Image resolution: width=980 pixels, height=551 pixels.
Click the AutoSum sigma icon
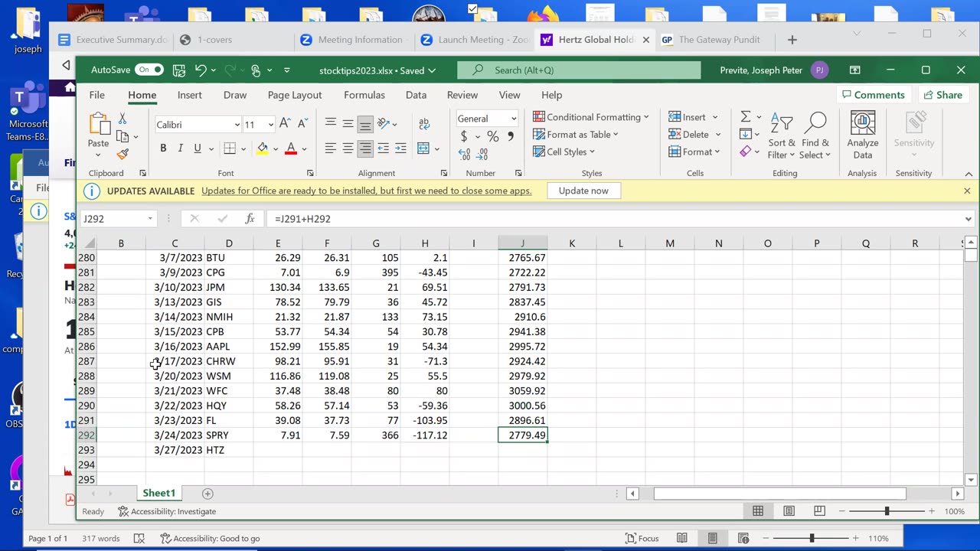[x=745, y=117]
